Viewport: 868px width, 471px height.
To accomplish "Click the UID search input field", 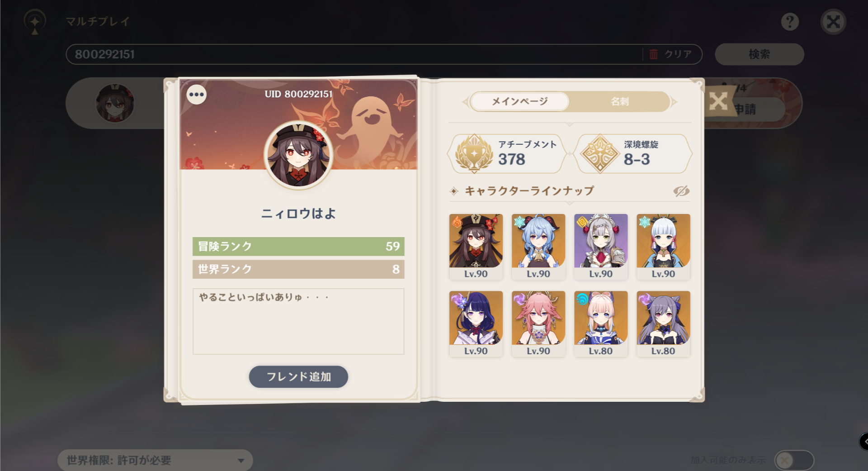I will point(355,54).
